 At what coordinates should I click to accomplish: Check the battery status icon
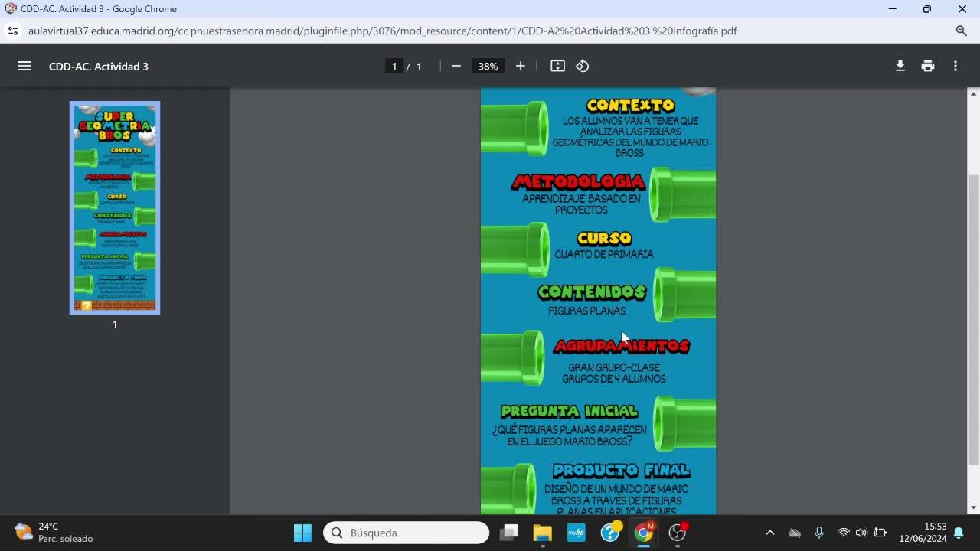pyautogui.click(x=880, y=533)
